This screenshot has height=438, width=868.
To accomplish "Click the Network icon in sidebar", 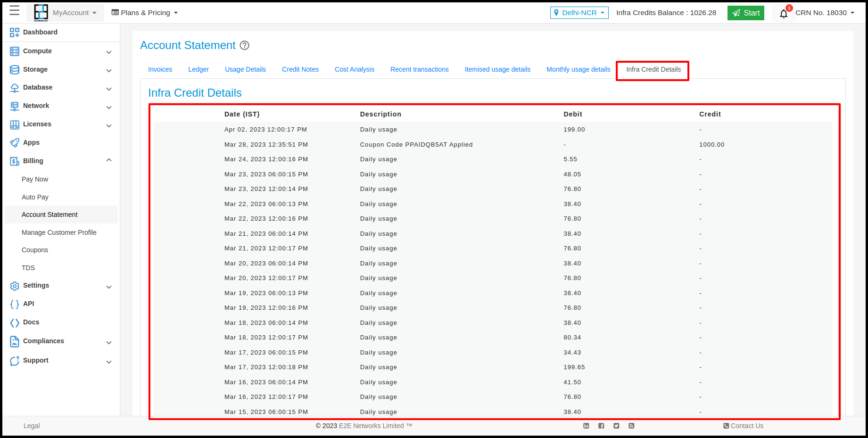I will pos(15,106).
